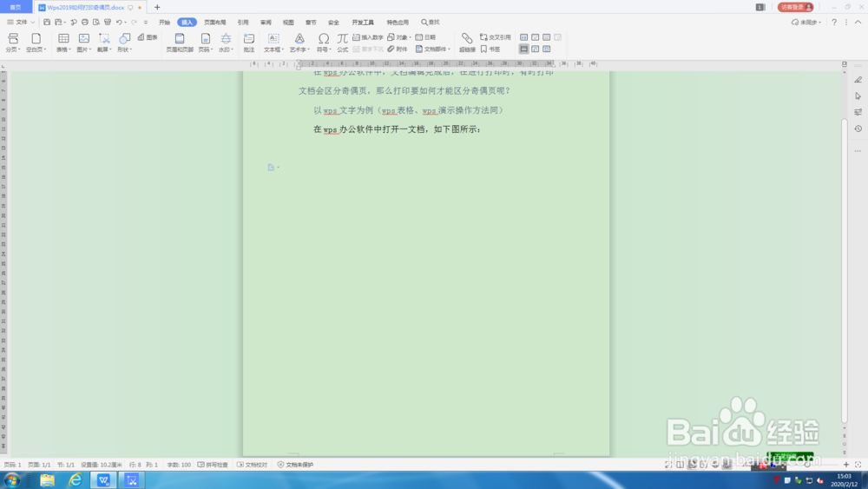Viewport: 868px width, 489px height.
Task: Switch to 引用 tab
Action: pyautogui.click(x=243, y=23)
